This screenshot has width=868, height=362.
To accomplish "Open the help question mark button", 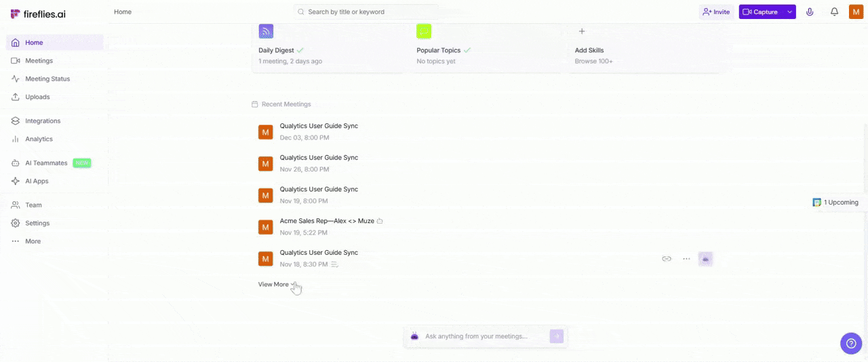I will pyautogui.click(x=851, y=343).
